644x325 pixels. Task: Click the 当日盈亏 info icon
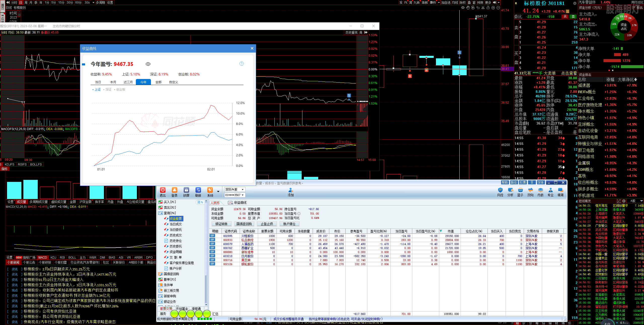299,214
